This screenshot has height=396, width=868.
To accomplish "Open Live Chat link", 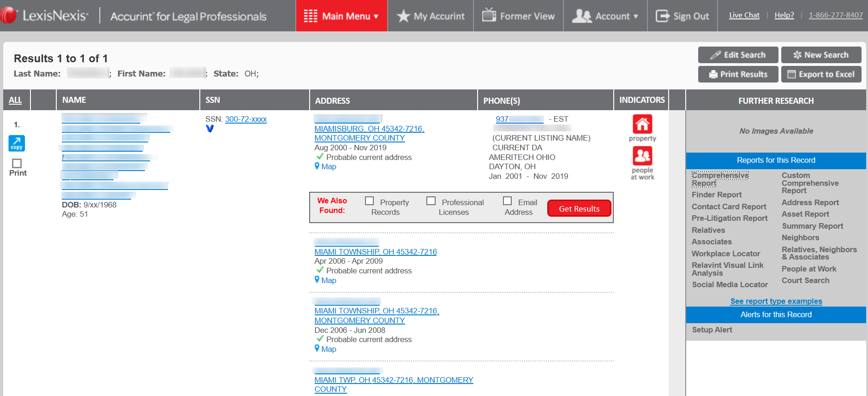I will [x=744, y=15].
